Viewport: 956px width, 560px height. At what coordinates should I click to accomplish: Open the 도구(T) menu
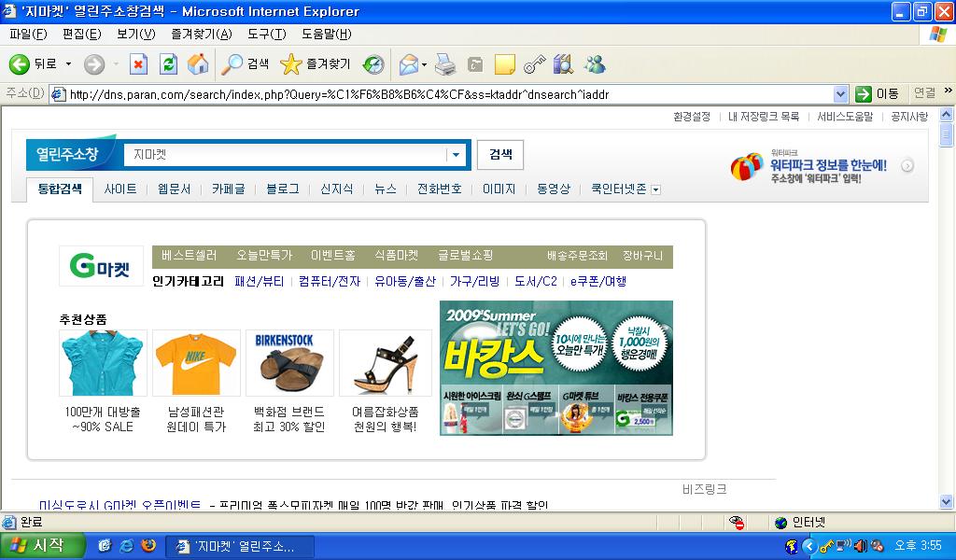pos(266,35)
